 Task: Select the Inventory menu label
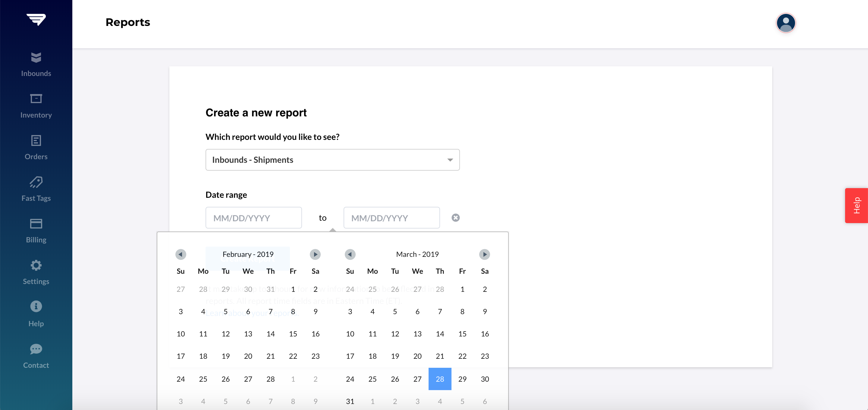(x=36, y=115)
